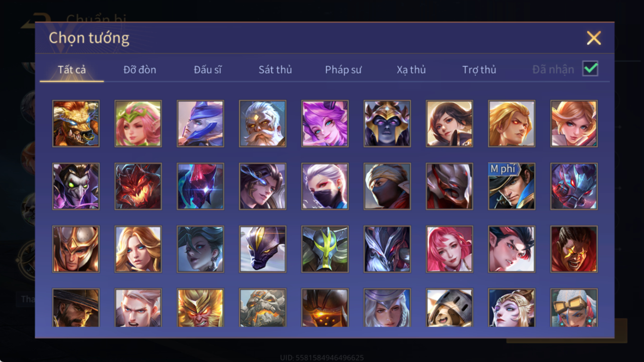Image resolution: width=644 pixels, height=362 pixels.
Task: Filter by the Xạ thủ tab
Action: [411, 70]
